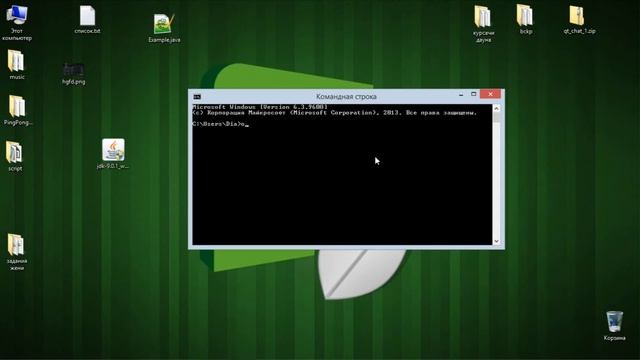Click the Microsoft Corporation copyright line
The image size is (640, 360).
(x=334, y=113)
